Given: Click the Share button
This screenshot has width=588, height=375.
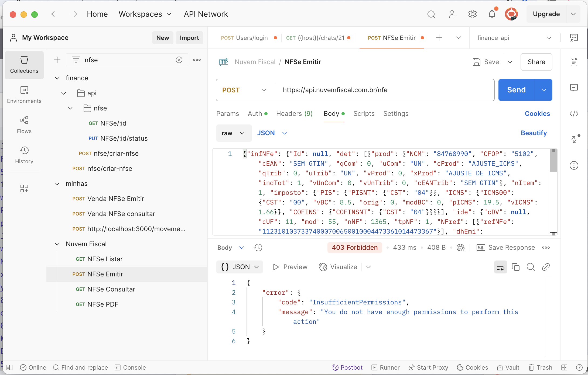Looking at the screenshot, I should click(x=536, y=62).
